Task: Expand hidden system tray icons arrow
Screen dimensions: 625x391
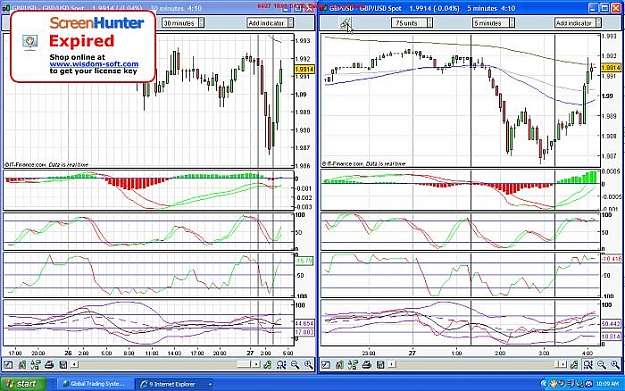Action: pyautogui.click(x=544, y=384)
